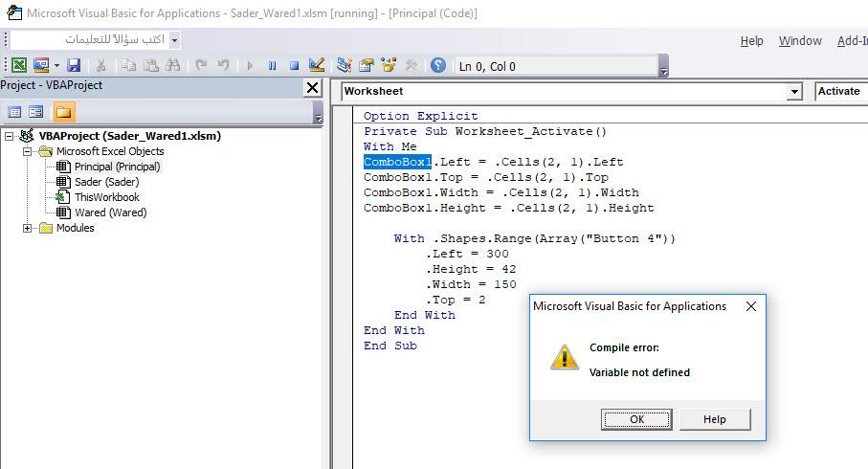
Task: Click the first curved arrow Undo icon
Action: click(x=201, y=65)
